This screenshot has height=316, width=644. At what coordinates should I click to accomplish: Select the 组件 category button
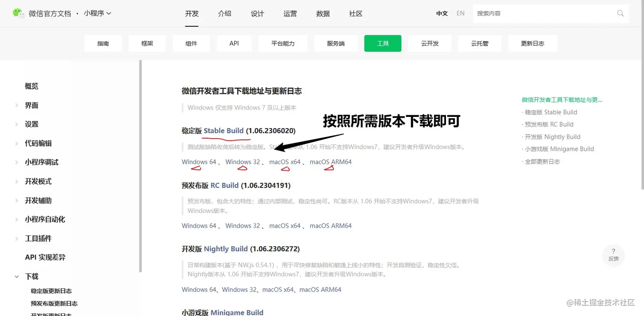(191, 43)
